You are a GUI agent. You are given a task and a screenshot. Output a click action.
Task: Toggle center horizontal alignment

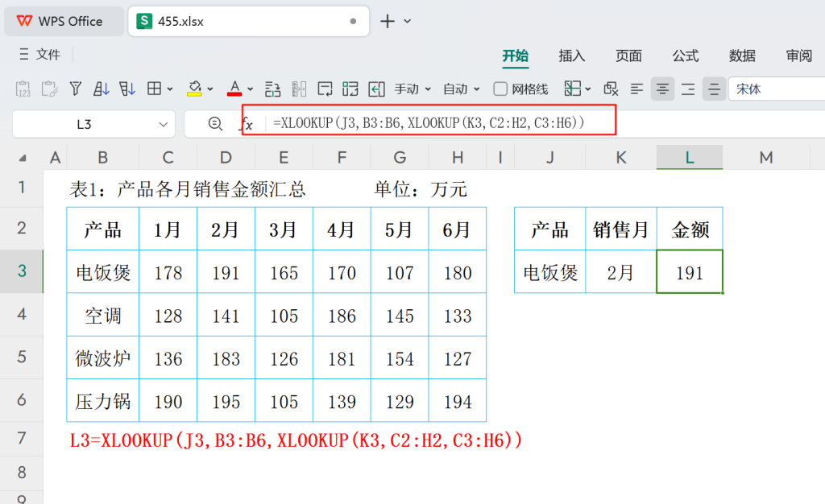click(662, 89)
